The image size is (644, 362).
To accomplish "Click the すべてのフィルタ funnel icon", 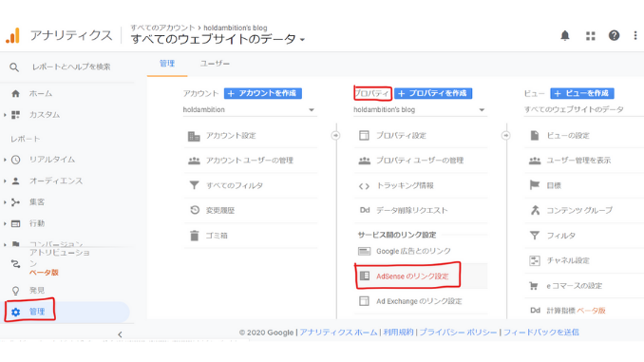I will coord(194,185).
